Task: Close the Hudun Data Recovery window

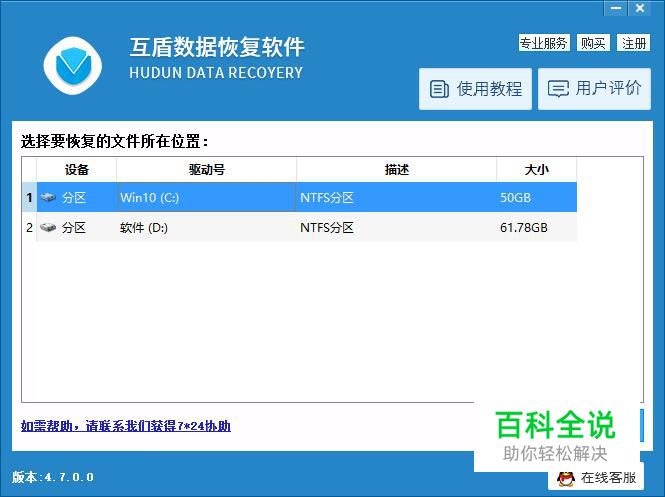Action: tap(640, 8)
